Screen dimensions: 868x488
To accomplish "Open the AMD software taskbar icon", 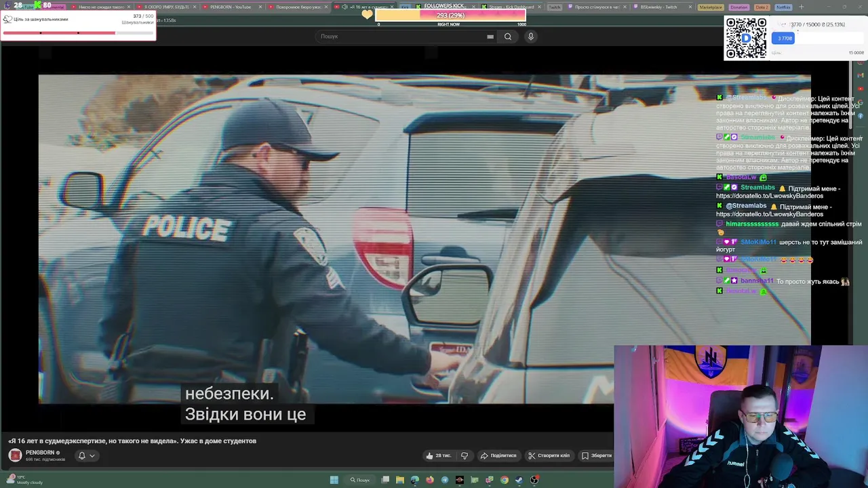I will (460, 480).
